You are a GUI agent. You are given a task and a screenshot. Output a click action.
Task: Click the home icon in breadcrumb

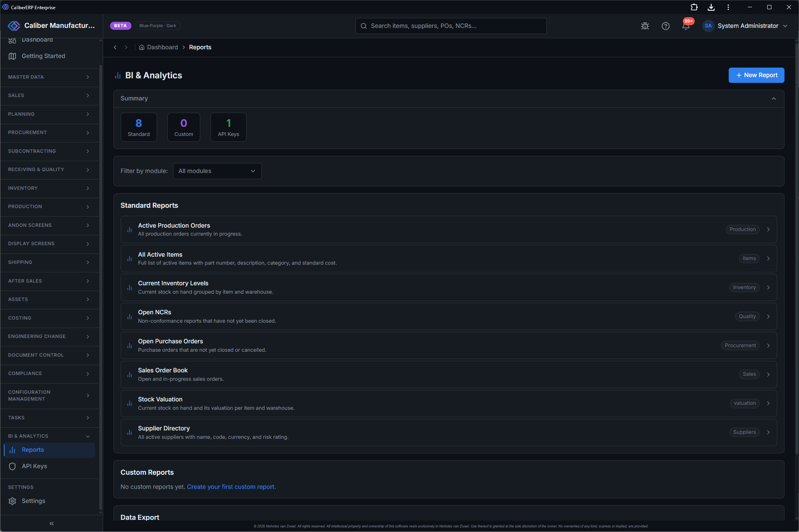pyautogui.click(x=142, y=47)
